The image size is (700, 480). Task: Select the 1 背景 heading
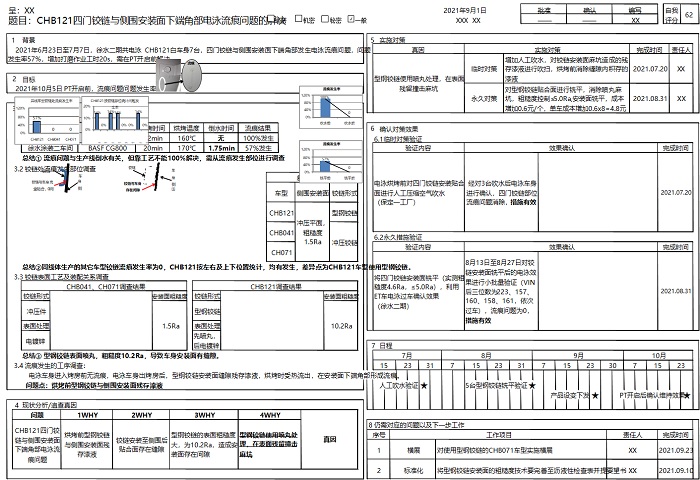pyautogui.click(x=24, y=40)
